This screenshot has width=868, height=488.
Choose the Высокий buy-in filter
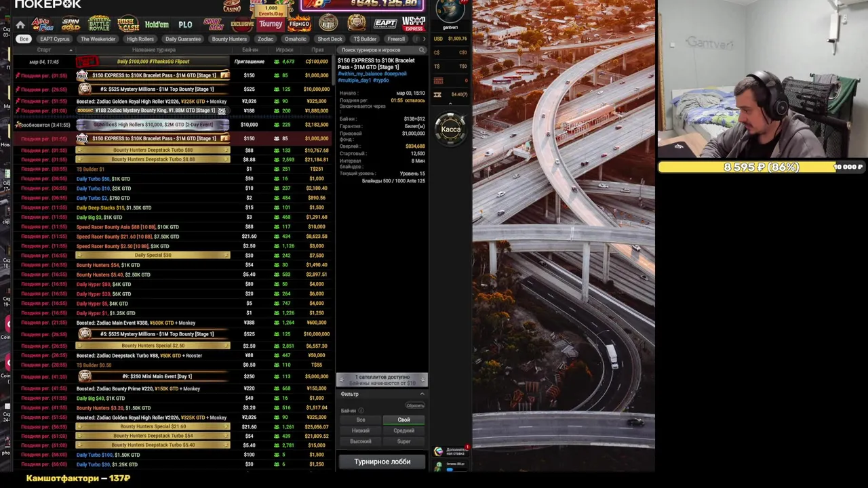[x=361, y=441]
